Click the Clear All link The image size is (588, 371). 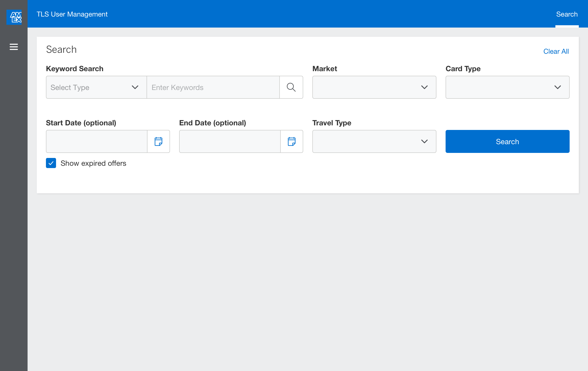coord(556,51)
